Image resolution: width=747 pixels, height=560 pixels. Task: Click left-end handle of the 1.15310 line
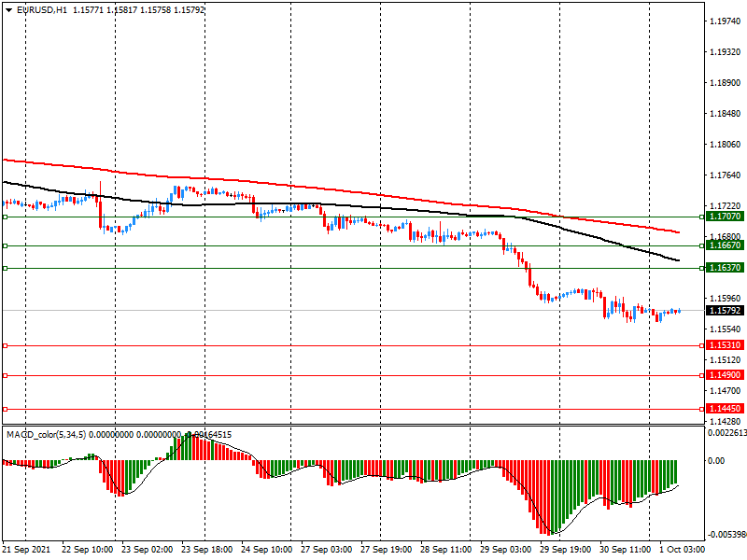6,345
